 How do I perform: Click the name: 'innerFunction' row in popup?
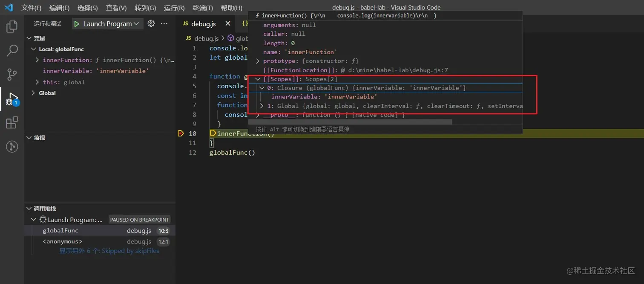[x=300, y=52]
